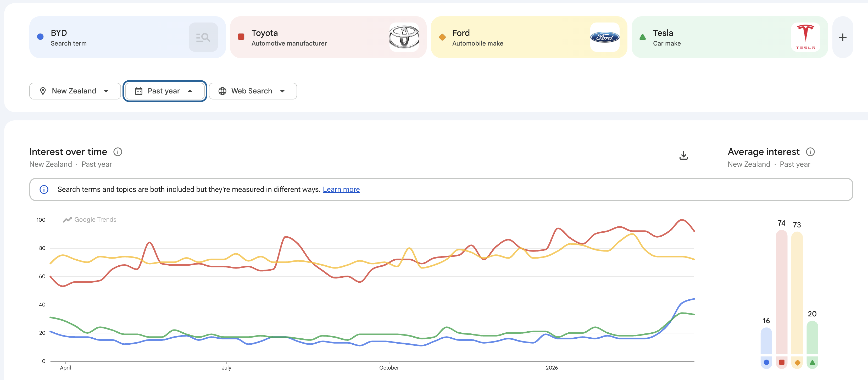Click the blue BYD average bar marker

[x=766, y=362]
